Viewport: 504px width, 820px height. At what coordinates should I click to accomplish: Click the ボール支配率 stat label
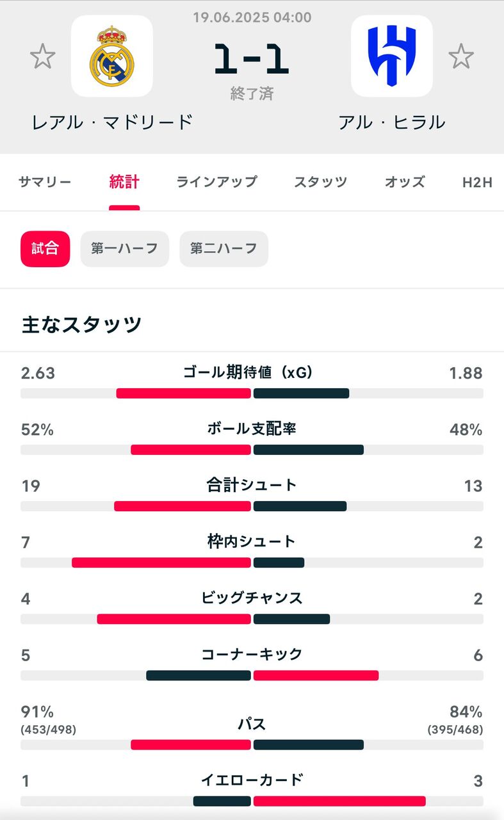[x=252, y=429]
